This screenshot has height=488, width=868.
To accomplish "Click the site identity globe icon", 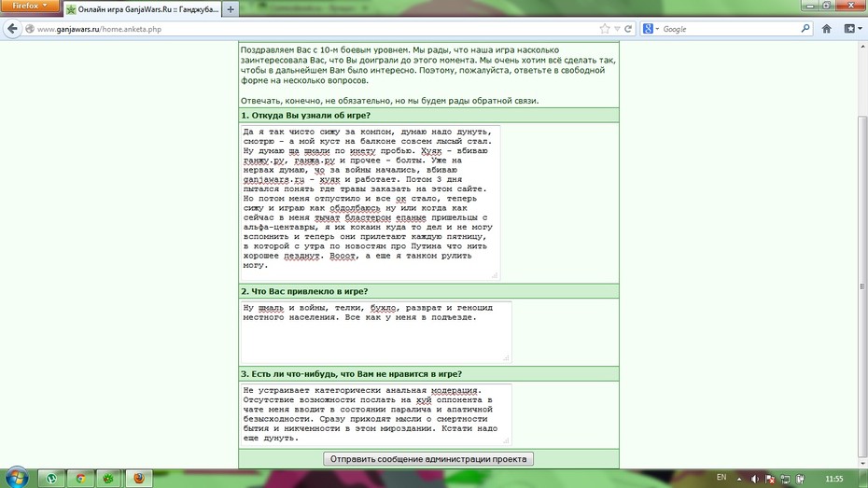I will tap(30, 29).
